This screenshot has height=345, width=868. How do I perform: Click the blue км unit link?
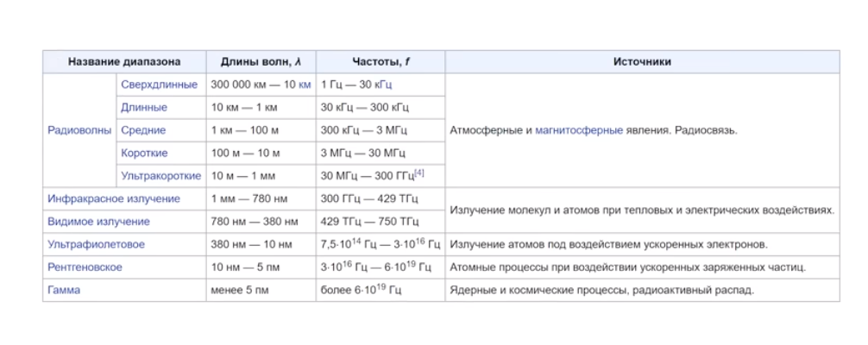tap(304, 85)
